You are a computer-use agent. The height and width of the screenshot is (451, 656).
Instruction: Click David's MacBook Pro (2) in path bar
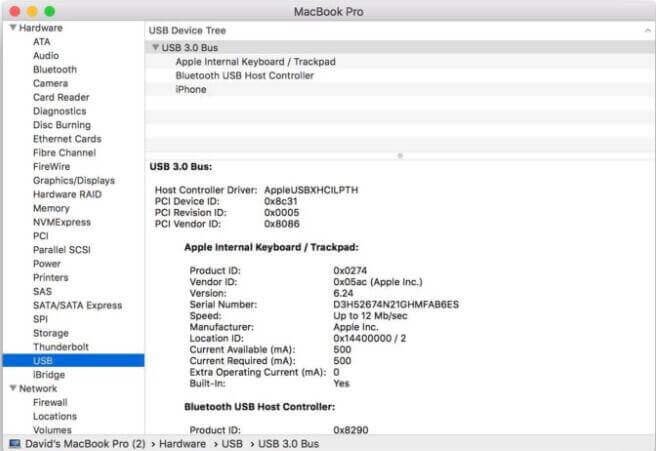click(x=85, y=443)
